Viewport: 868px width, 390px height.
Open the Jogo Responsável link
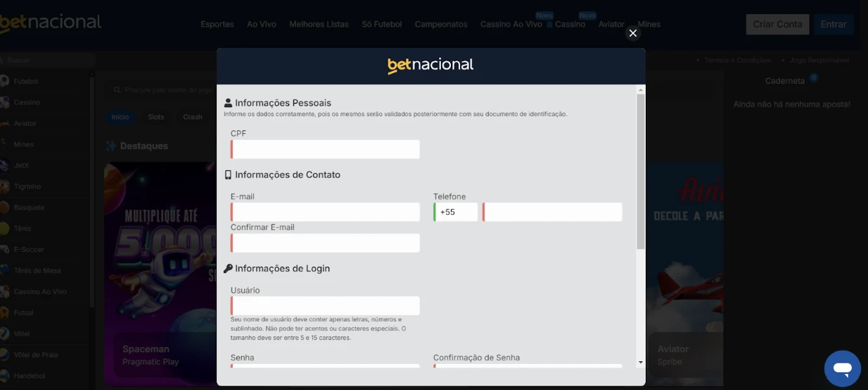(819, 61)
